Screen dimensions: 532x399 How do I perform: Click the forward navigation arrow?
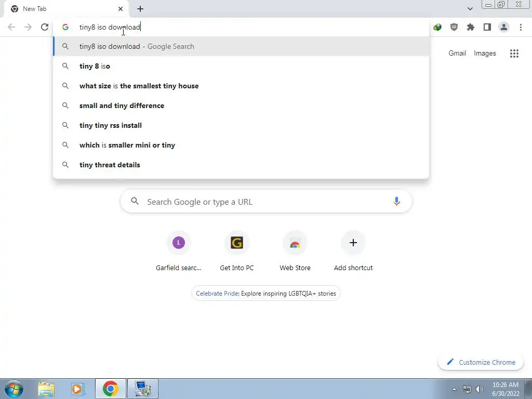pos(28,27)
